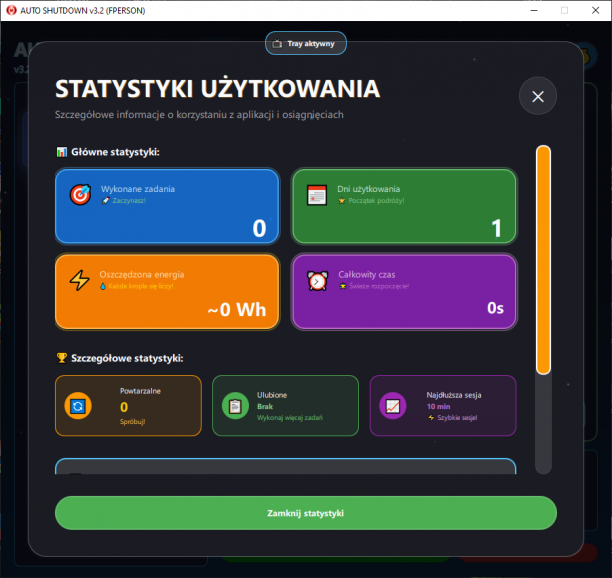The image size is (612, 578).
Task: Click the STATYSTYKI UŻYTKOWANIA heading
Action: coord(217,89)
